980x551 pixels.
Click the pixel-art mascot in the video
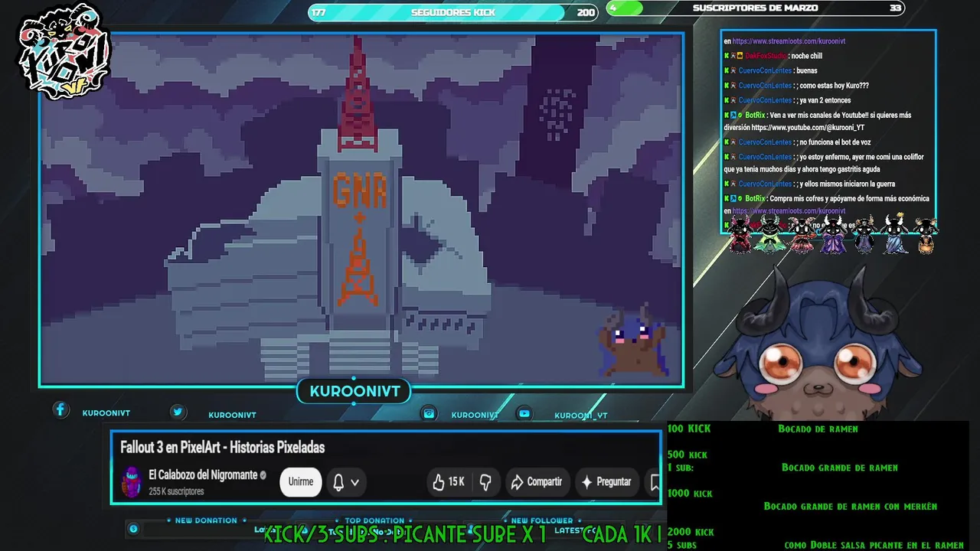pos(632,340)
